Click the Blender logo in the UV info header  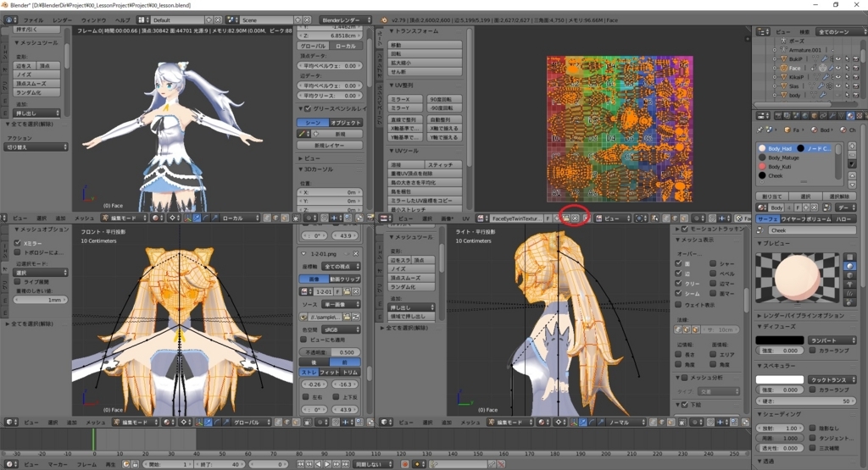click(x=384, y=20)
